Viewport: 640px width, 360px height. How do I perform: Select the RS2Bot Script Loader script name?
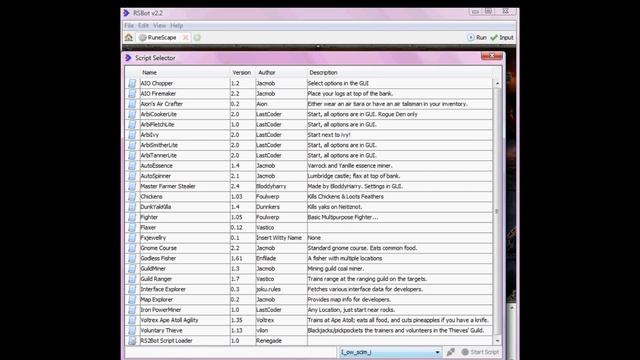(x=166, y=340)
